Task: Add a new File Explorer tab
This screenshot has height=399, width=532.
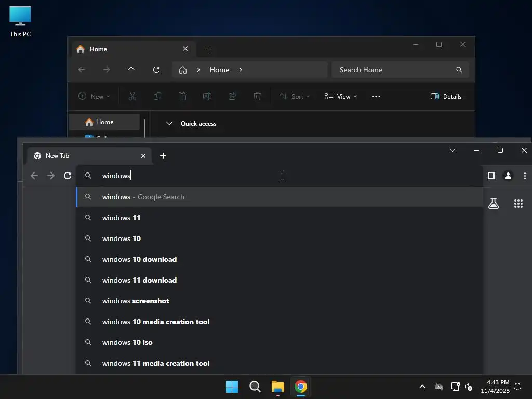Action: pos(208,49)
